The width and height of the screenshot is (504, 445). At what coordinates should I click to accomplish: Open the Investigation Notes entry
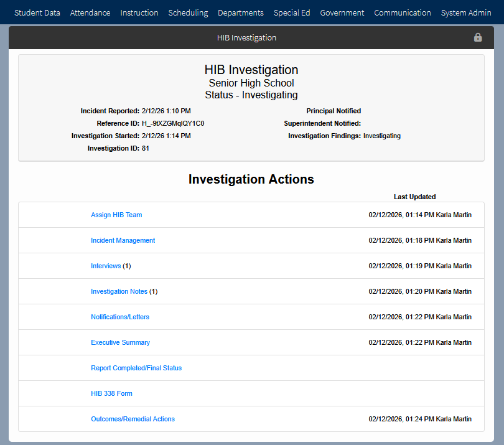pyautogui.click(x=119, y=291)
